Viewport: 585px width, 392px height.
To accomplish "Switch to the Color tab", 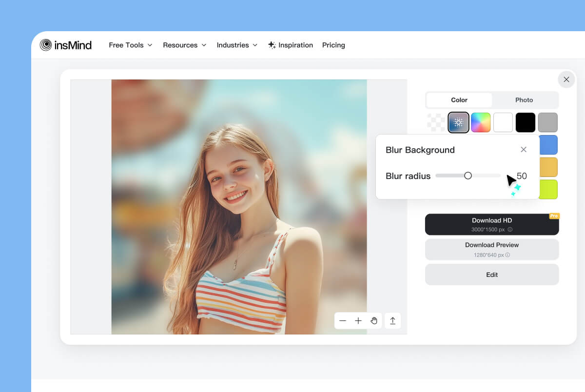I will (459, 100).
